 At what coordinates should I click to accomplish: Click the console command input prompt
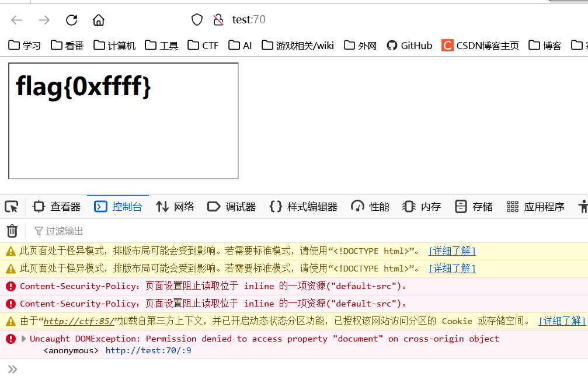coord(300,370)
